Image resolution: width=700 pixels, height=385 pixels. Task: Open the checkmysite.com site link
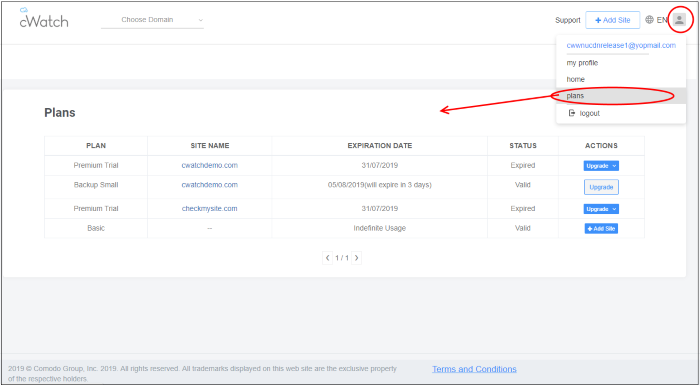click(209, 209)
